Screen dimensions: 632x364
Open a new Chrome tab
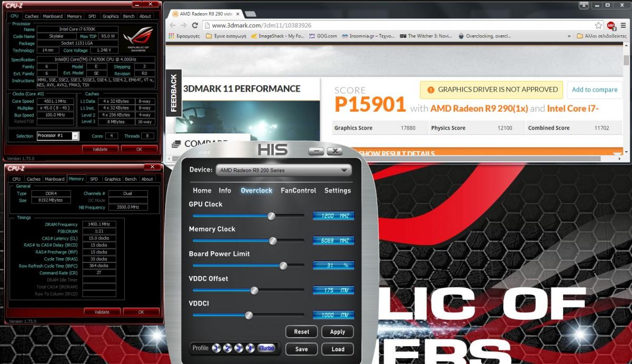click(x=251, y=13)
